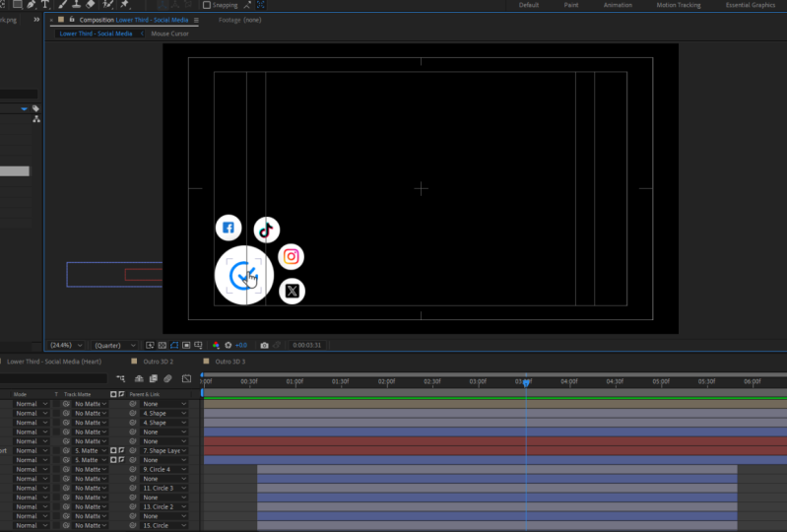787x532 pixels.
Task: Switch to Default workspace
Action: coord(529,5)
